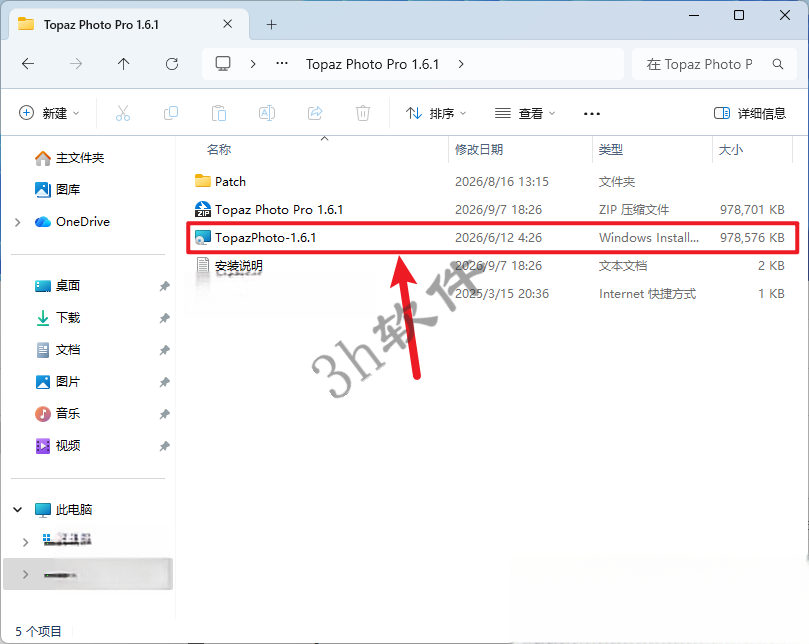The image size is (809, 644).
Task: Collapse the 此电脑 tree node
Action: pyautogui.click(x=18, y=510)
